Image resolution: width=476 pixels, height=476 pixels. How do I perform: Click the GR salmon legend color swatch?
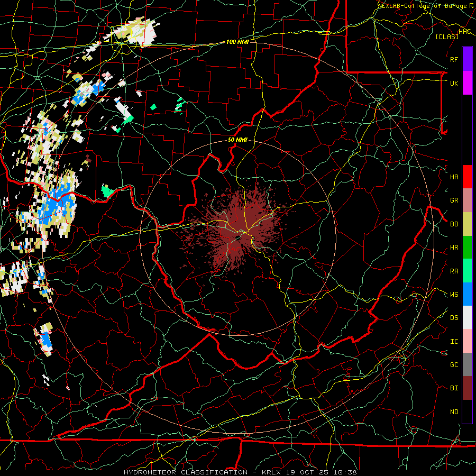[467, 200]
